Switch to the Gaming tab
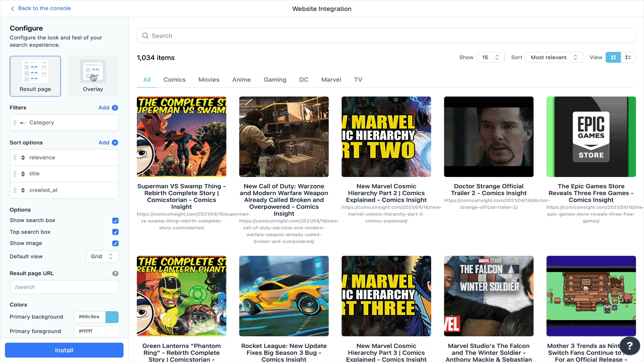The height and width of the screenshot is (362, 644). click(x=275, y=79)
